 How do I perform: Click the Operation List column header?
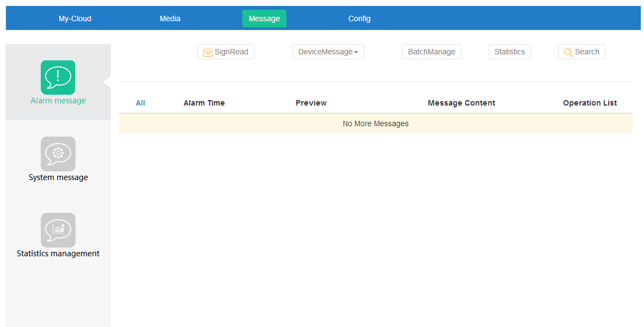pos(590,103)
